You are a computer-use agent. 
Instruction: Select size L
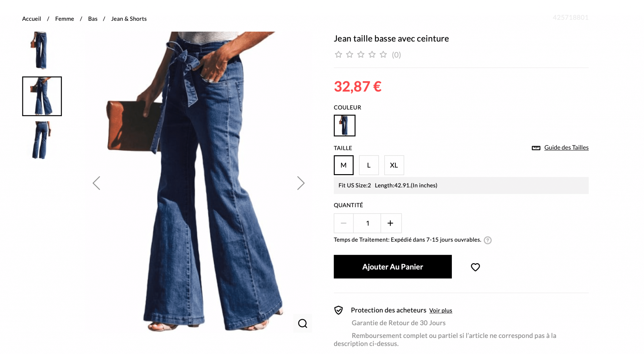coord(369,165)
